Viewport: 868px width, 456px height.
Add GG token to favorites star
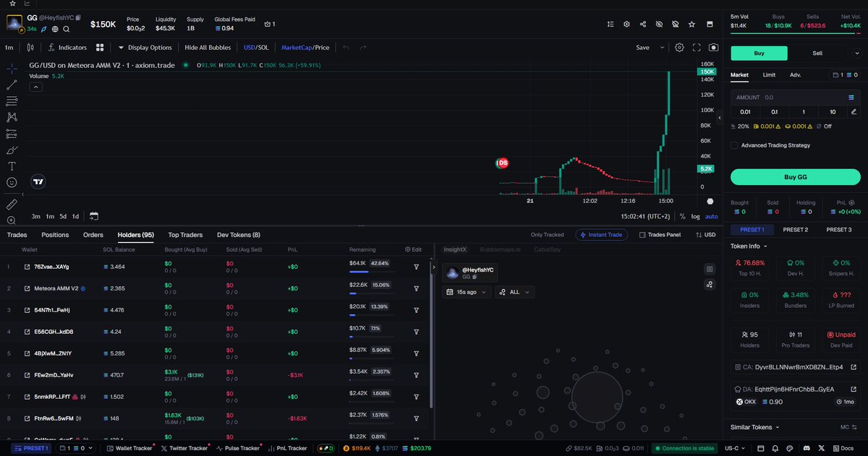(692, 24)
